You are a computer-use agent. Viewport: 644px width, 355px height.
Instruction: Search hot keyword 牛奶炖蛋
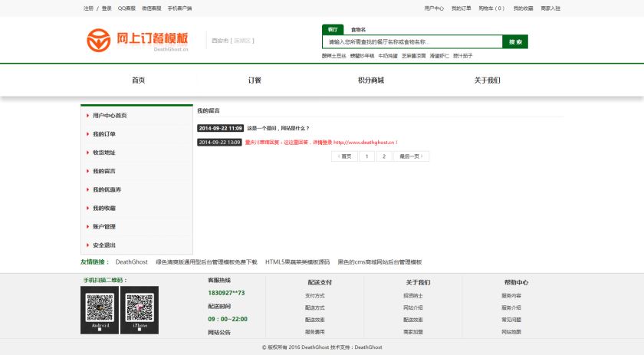coord(388,56)
